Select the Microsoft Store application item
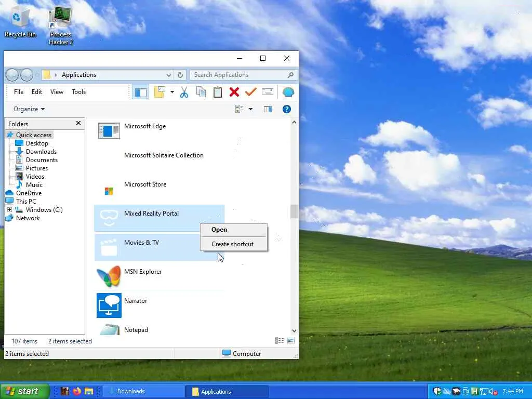532x399 pixels. (159, 189)
